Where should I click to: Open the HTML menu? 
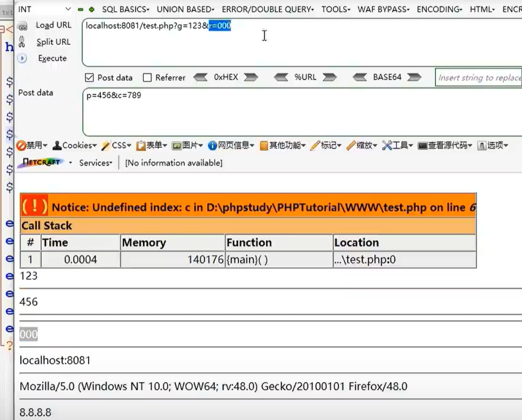click(x=482, y=9)
